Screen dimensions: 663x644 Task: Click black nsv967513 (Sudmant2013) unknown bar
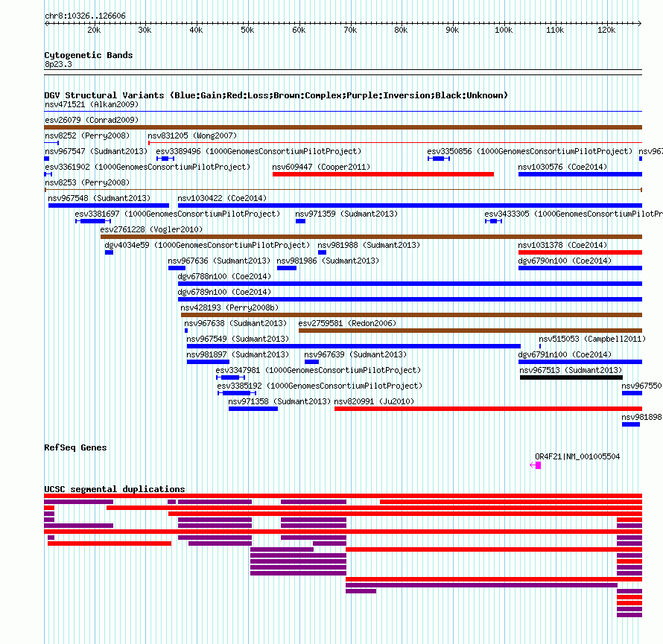571,377
